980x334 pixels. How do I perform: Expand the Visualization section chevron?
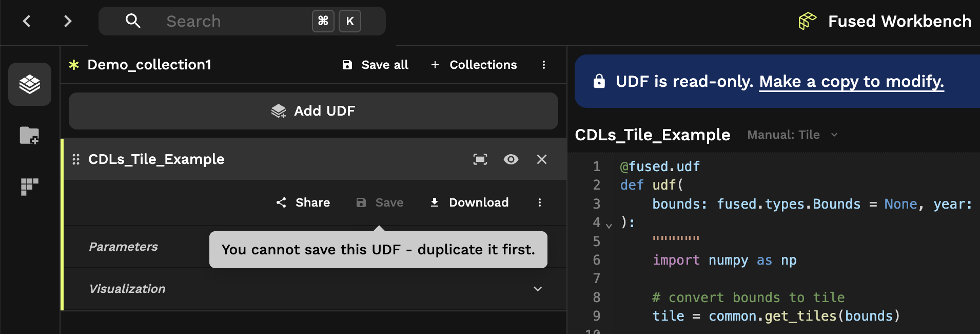point(538,289)
